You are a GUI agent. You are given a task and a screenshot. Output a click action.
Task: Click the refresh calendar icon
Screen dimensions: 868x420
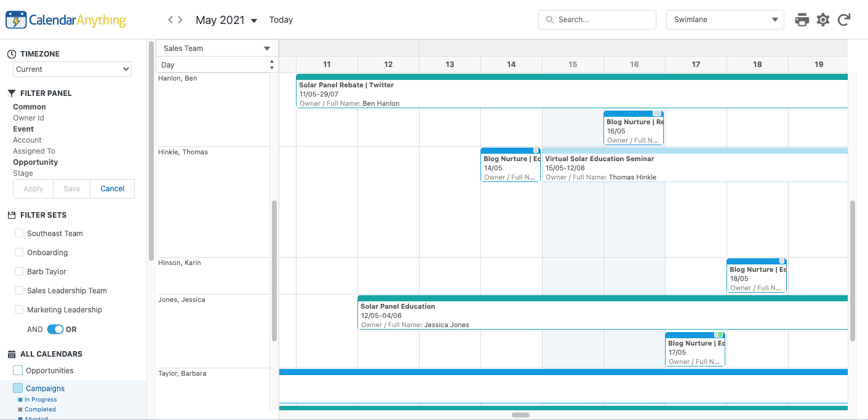(844, 20)
